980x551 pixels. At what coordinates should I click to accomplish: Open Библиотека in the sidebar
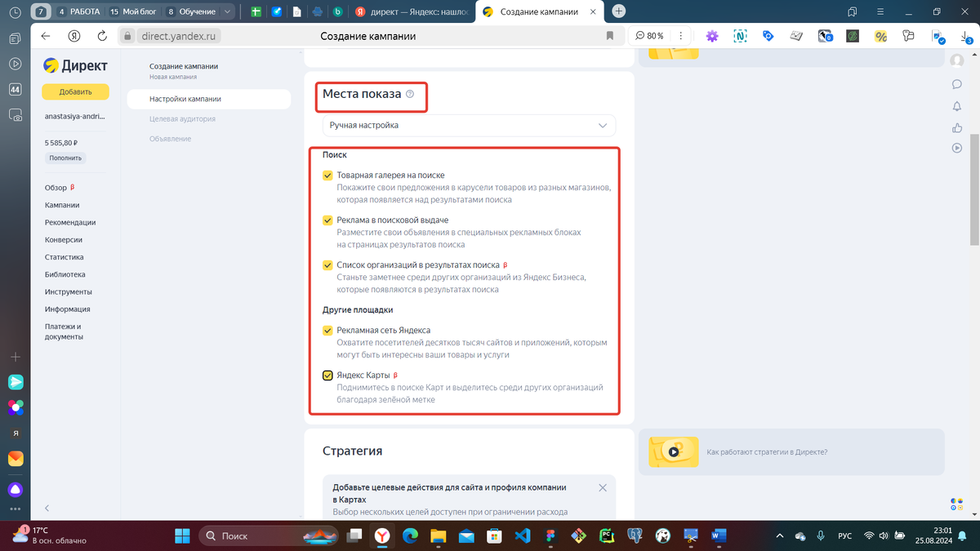click(65, 274)
